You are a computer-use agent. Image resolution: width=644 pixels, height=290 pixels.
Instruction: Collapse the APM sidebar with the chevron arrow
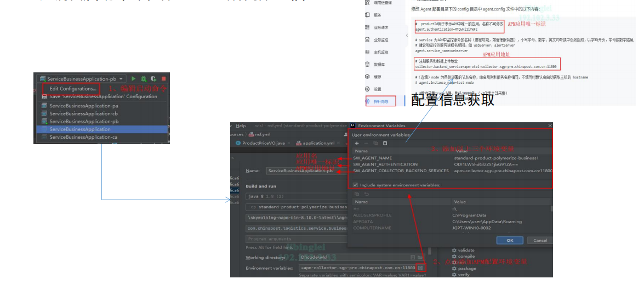tap(406, 35)
